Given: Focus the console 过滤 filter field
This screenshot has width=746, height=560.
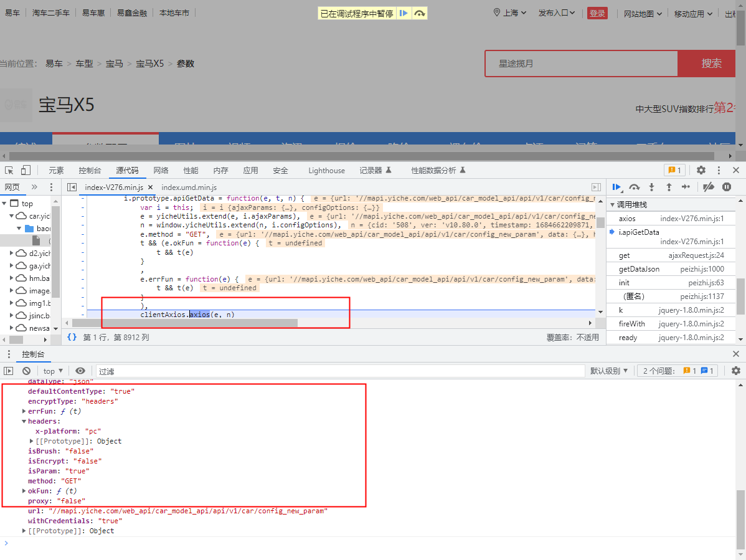Looking at the screenshot, I should [340, 371].
